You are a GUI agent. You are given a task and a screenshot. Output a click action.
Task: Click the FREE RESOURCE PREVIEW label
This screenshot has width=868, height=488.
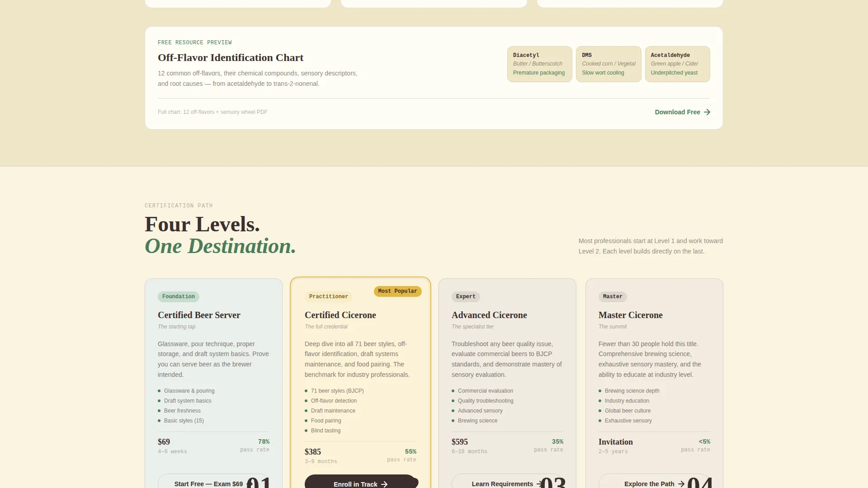(195, 42)
